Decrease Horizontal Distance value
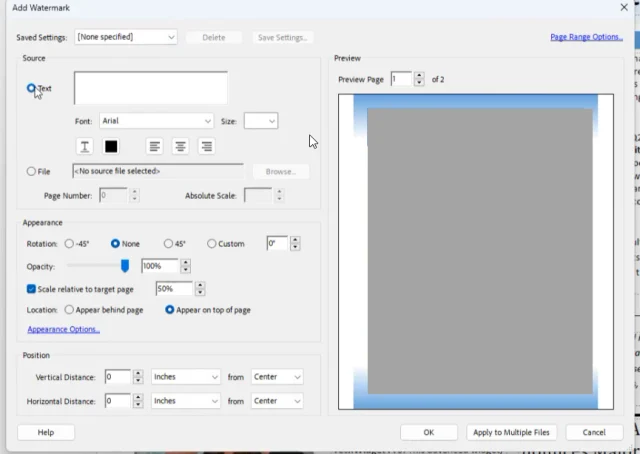The height and width of the screenshot is (454, 640). click(x=138, y=404)
